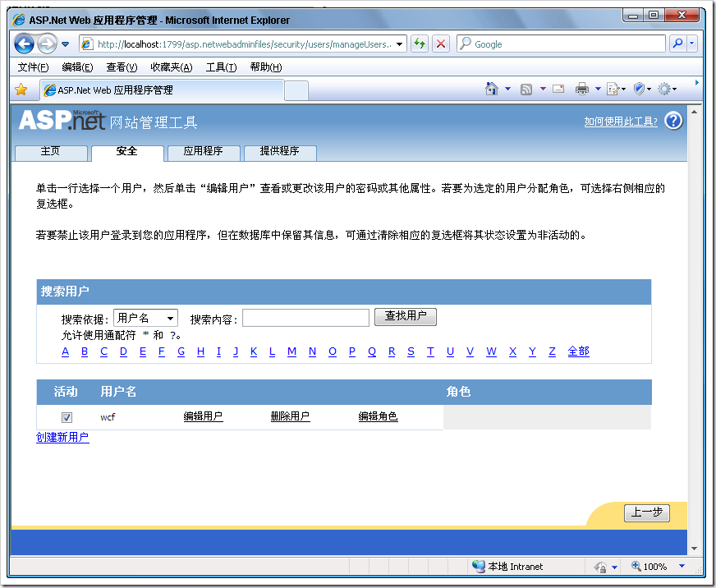Open search provider options dropdown
The width and height of the screenshot is (716, 588).
coord(692,44)
